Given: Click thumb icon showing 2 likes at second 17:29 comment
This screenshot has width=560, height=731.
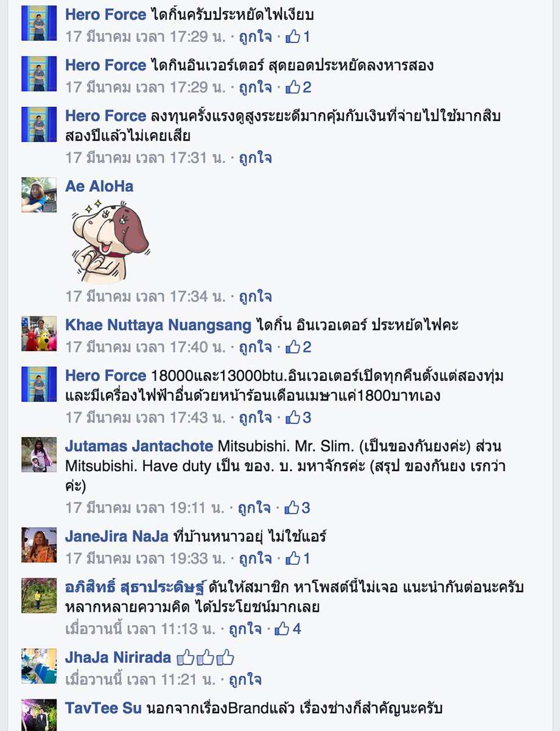Looking at the screenshot, I should coord(293,87).
